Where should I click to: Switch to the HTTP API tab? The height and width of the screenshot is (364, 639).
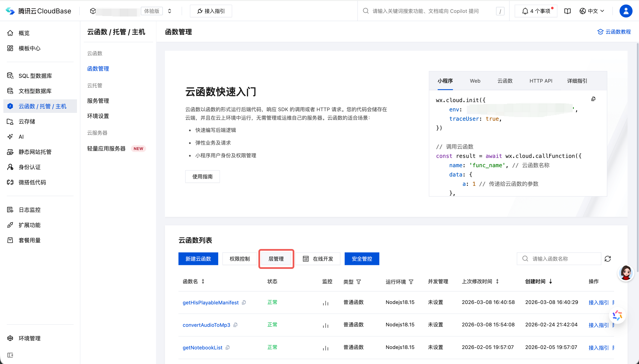tap(541, 81)
